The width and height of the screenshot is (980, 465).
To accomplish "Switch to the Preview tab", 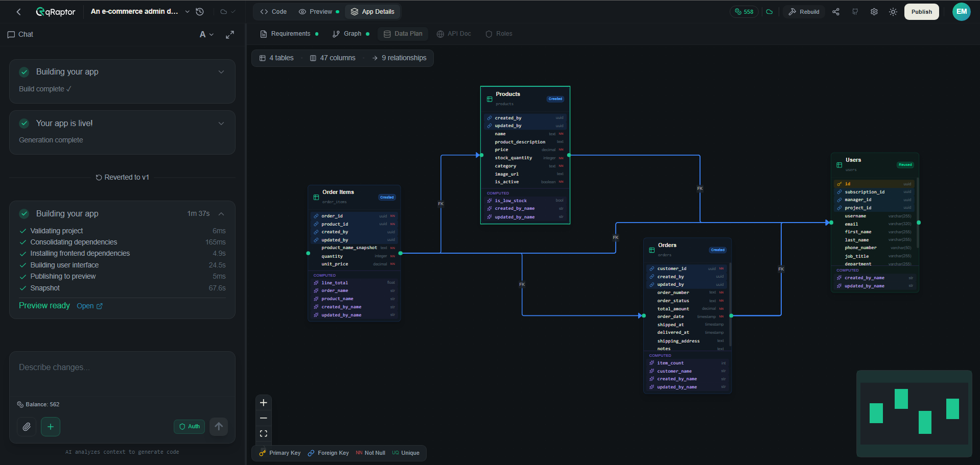I will pyautogui.click(x=319, y=12).
